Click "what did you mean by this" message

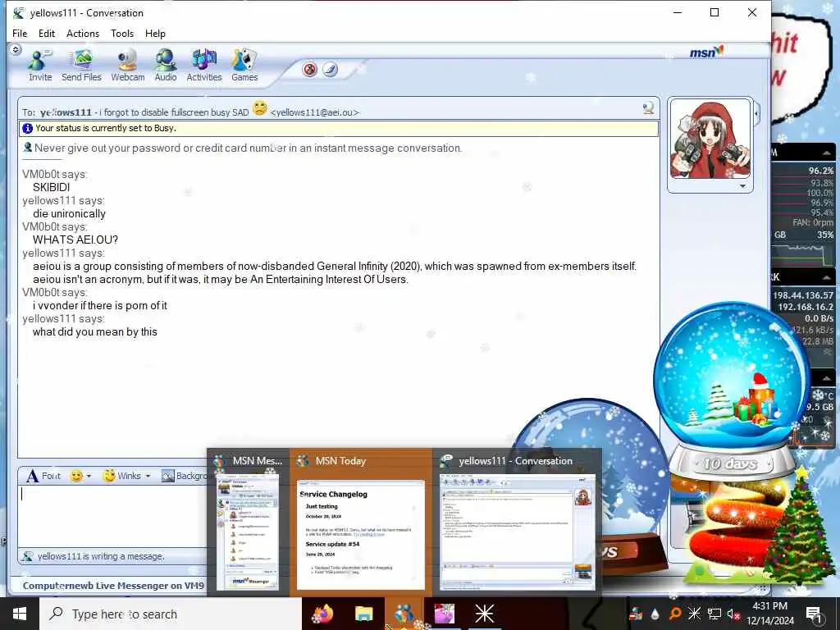coord(95,331)
